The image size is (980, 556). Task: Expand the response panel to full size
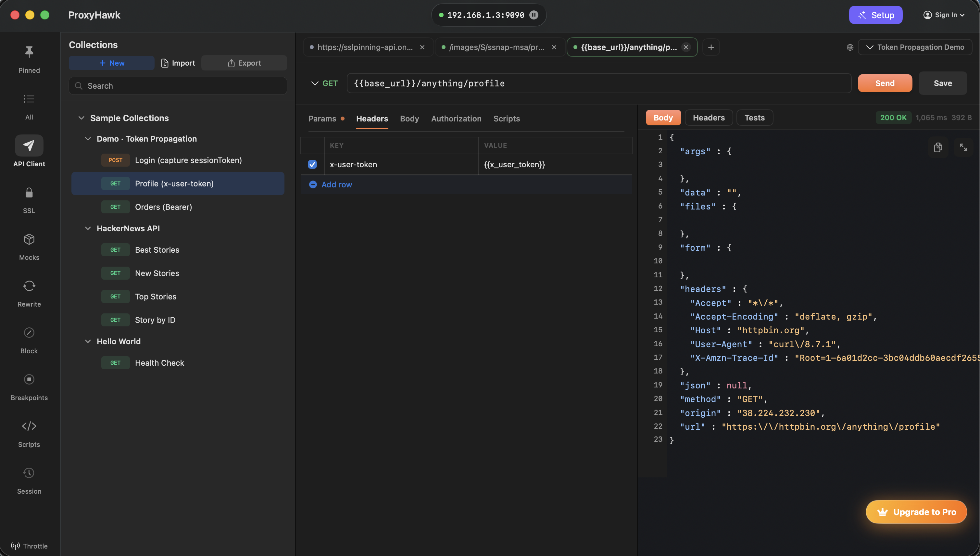(x=963, y=147)
